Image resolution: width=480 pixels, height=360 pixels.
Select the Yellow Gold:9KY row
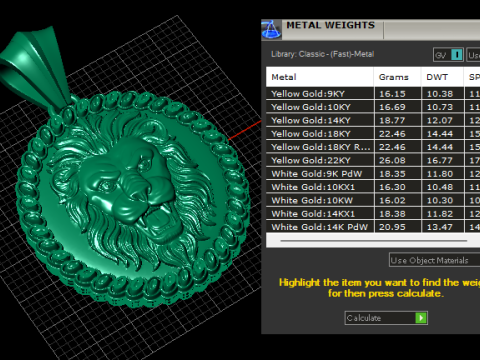click(x=373, y=94)
